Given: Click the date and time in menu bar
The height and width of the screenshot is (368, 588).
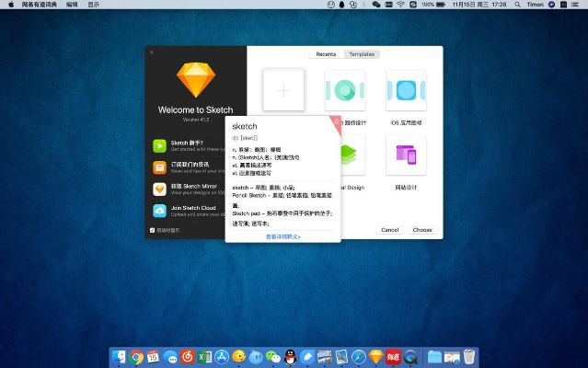Looking at the screenshot, I should coord(479,5).
